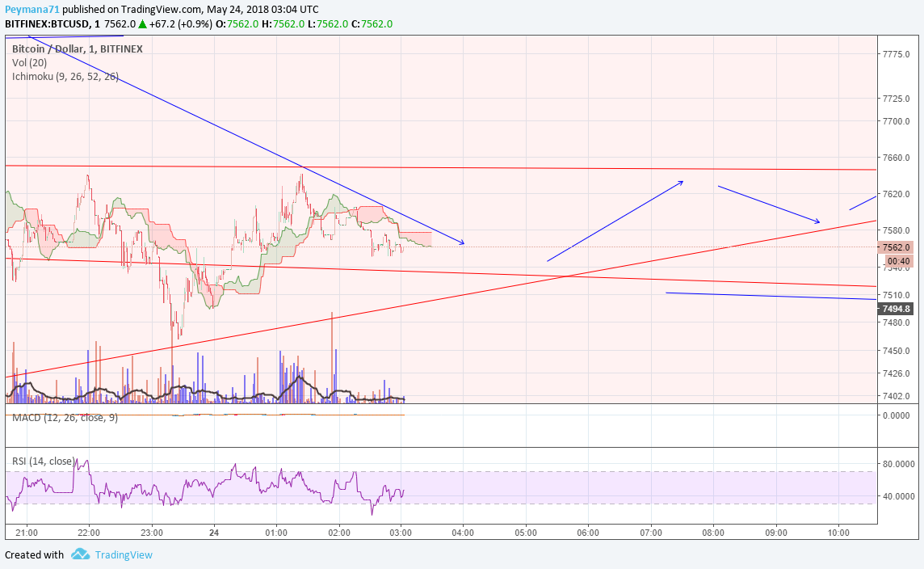Click the C:7562.0 close value in header
This screenshot has height=569, width=924.
372,24
